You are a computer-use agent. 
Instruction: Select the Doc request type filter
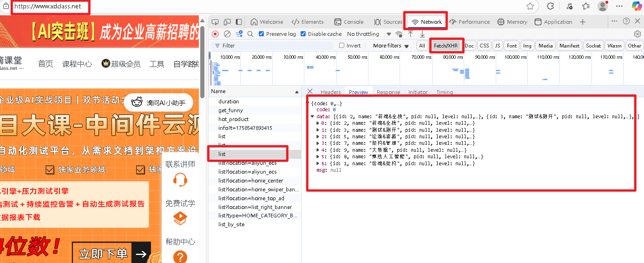[470, 46]
